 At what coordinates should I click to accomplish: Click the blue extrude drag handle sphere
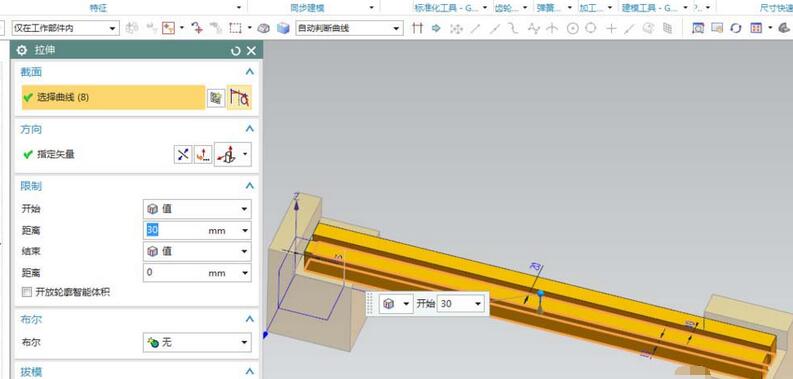[541, 293]
